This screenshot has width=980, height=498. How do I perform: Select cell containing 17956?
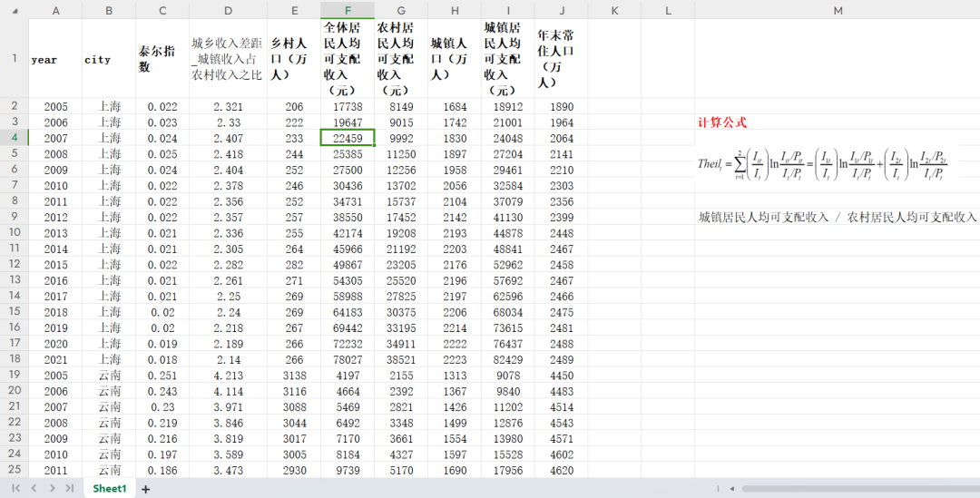point(508,469)
